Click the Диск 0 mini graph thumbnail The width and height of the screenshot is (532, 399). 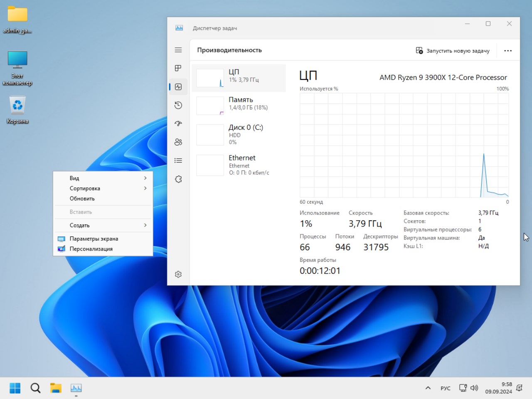[x=210, y=135]
